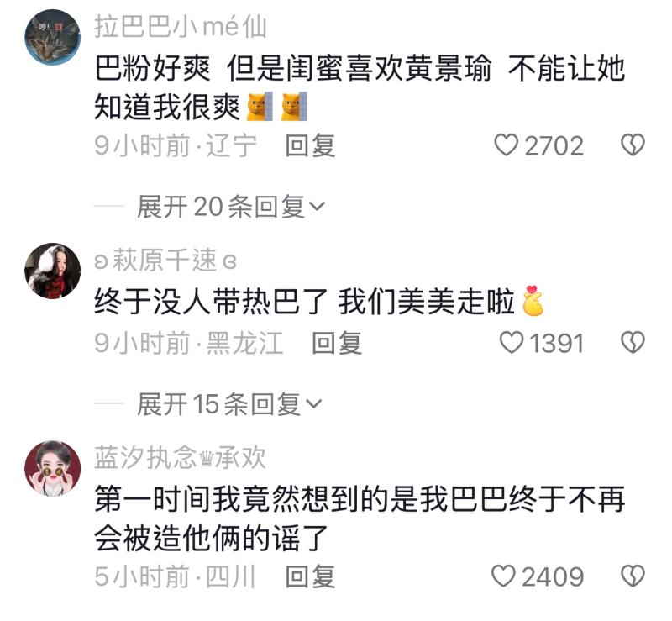This screenshot has height=621, width=672.
Task: Open the profile name 萩原千速
Action: [x=165, y=260]
